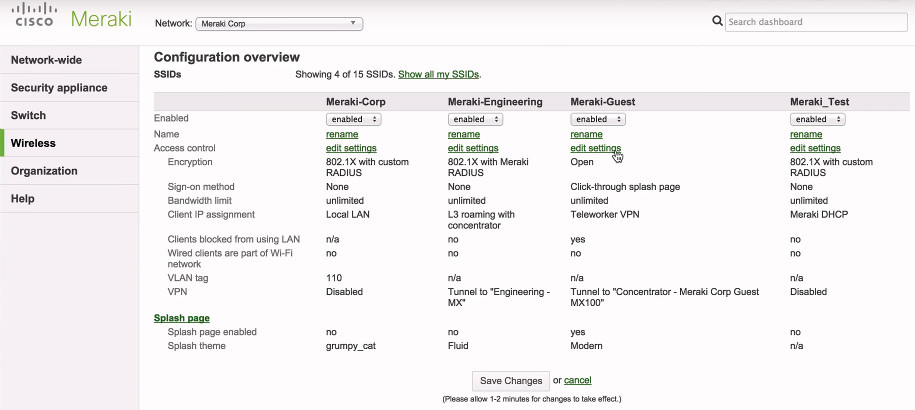Viewport: 915px width, 410px height.
Task: Open the Network-wide menu
Action: (69, 60)
